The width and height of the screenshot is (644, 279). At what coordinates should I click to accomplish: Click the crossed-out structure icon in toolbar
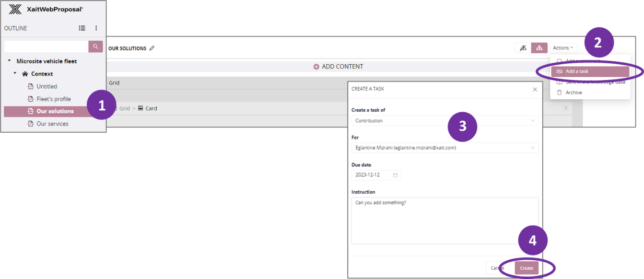click(x=523, y=48)
